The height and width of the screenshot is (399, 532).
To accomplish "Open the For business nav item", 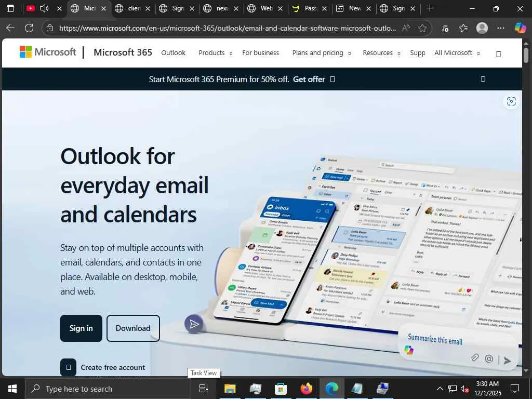I will tap(261, 53).
